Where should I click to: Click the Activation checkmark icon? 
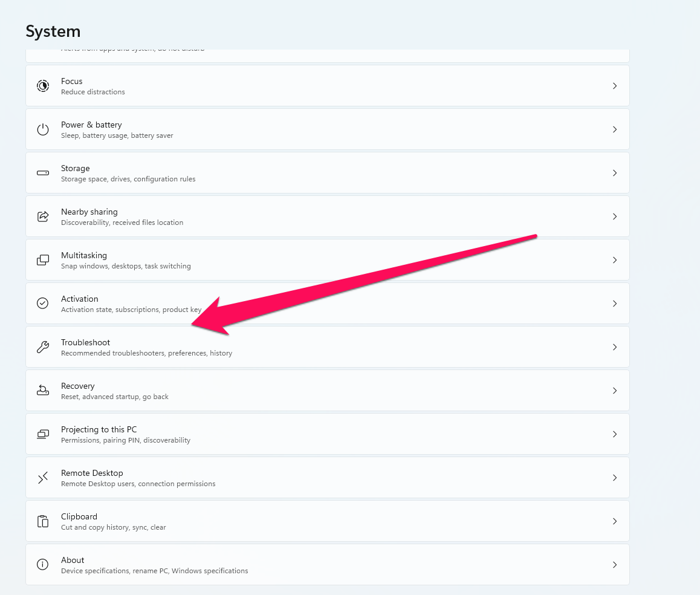pos(43,304)
